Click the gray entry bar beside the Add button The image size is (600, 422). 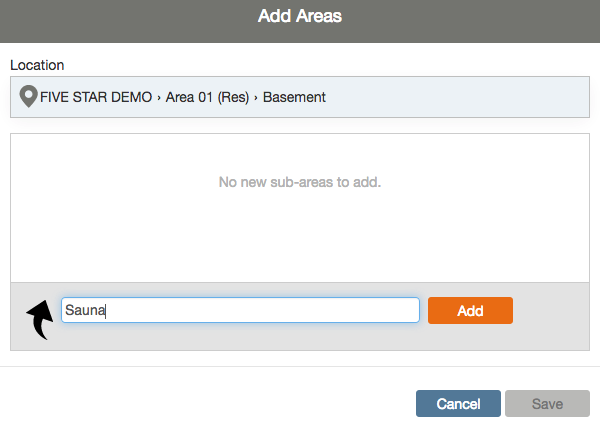coord(551,316)
